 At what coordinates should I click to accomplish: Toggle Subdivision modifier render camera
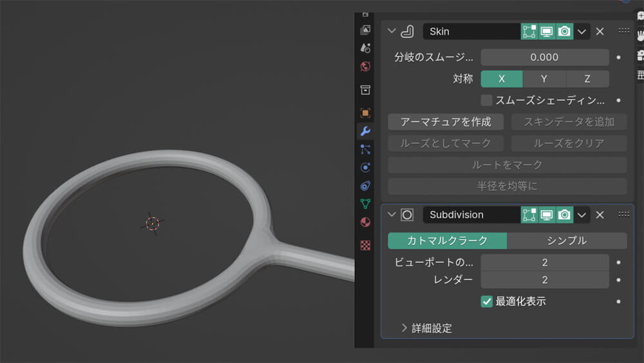click(x=564, y=215)
